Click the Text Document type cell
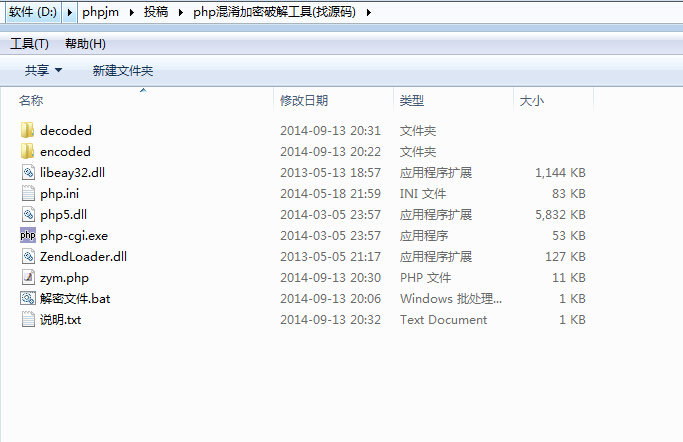683x442 pixels. pyautogui.click(x=443, y=319)
